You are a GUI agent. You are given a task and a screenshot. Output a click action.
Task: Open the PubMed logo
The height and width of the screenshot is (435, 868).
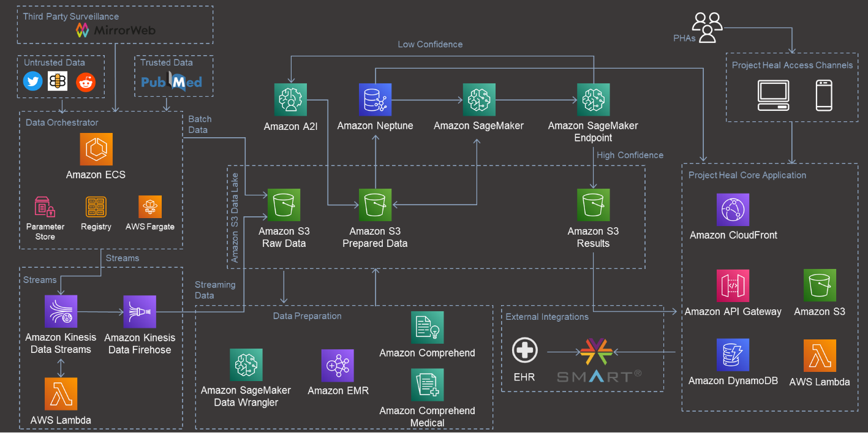point(172,81)
